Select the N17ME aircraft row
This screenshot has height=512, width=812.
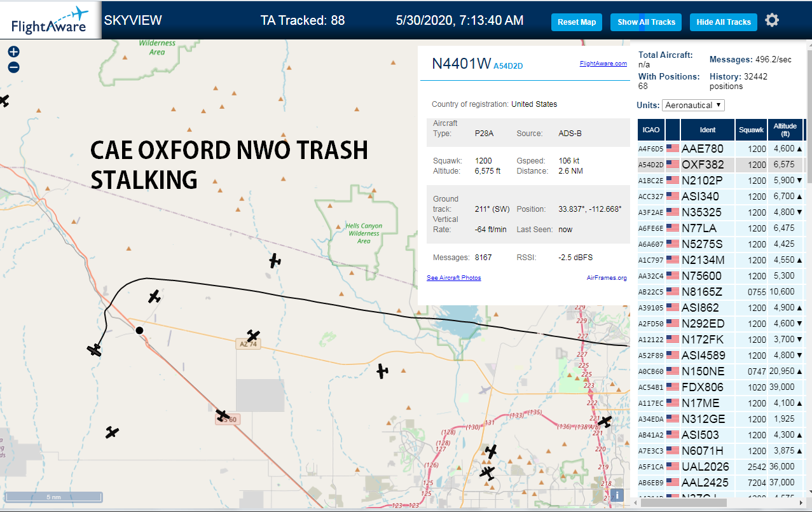coord(720,403)
